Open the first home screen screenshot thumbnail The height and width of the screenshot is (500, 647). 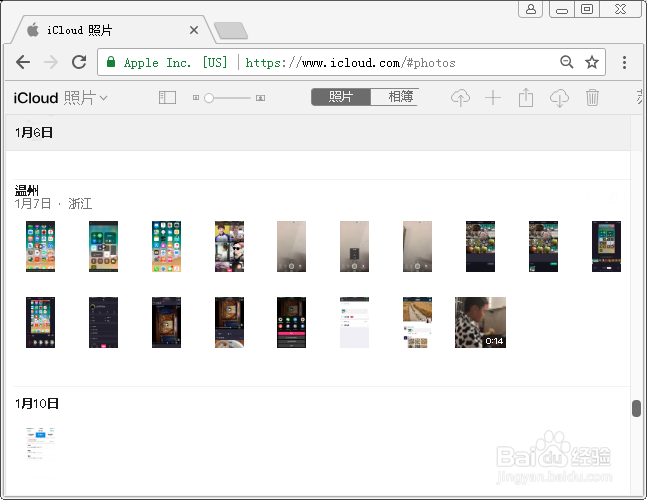[40, 246]
